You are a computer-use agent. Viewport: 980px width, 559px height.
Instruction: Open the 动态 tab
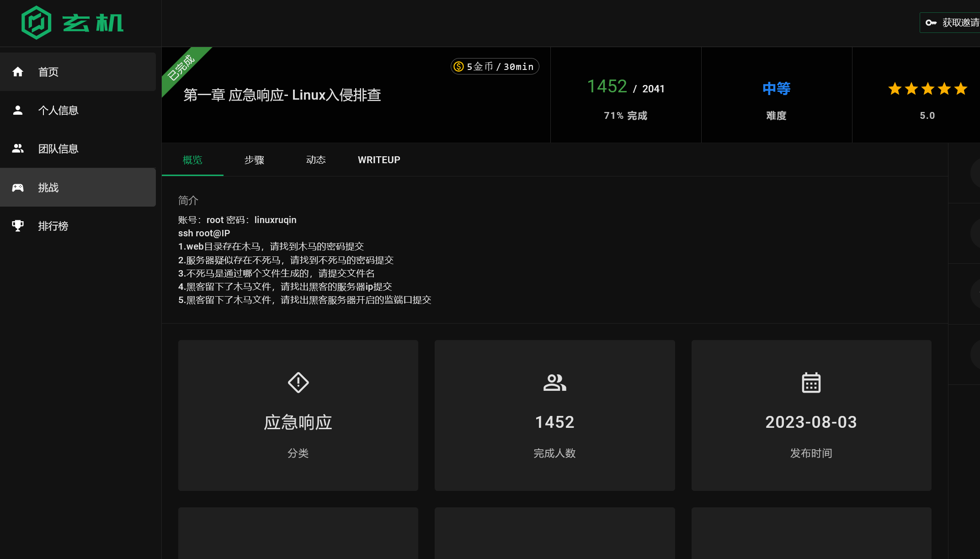coord(316,160)
